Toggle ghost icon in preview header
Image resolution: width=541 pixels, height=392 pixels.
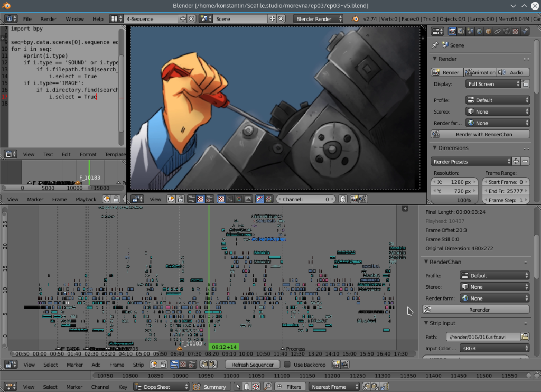pyautogui.click(x=343, y=199)
